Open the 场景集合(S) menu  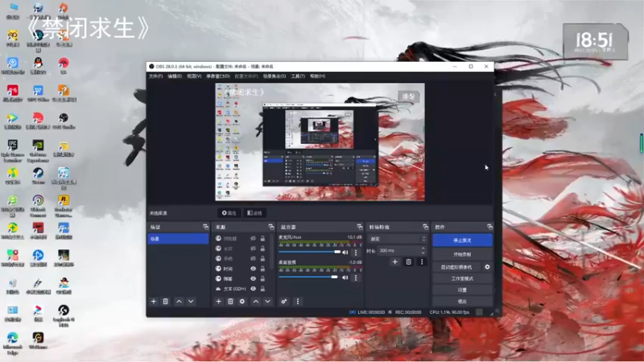tap(275, 76)
